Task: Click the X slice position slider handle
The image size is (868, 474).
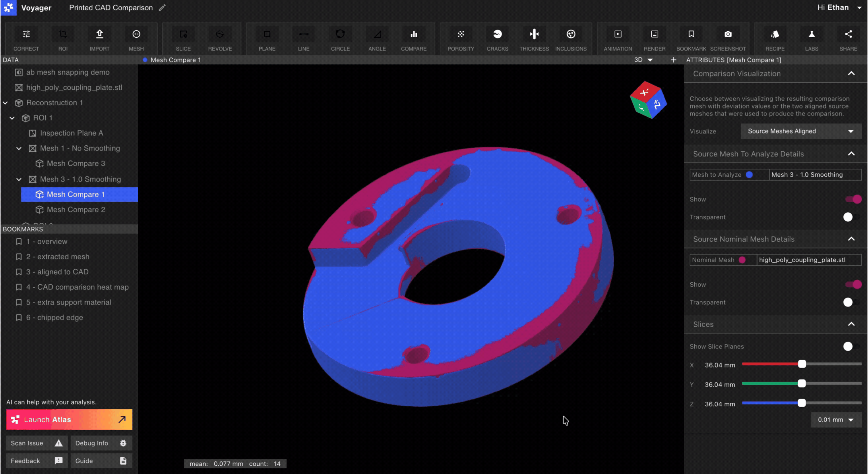Action: pos(802,364)
